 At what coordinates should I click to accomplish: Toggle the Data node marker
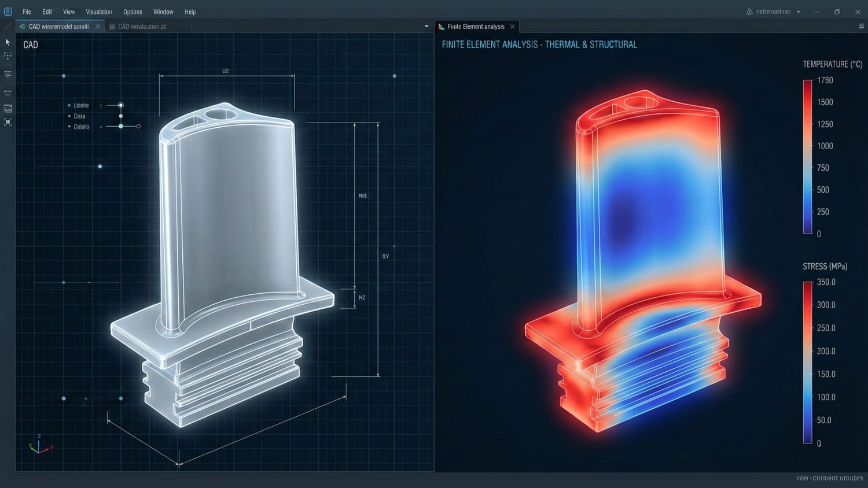click(120, 116)
